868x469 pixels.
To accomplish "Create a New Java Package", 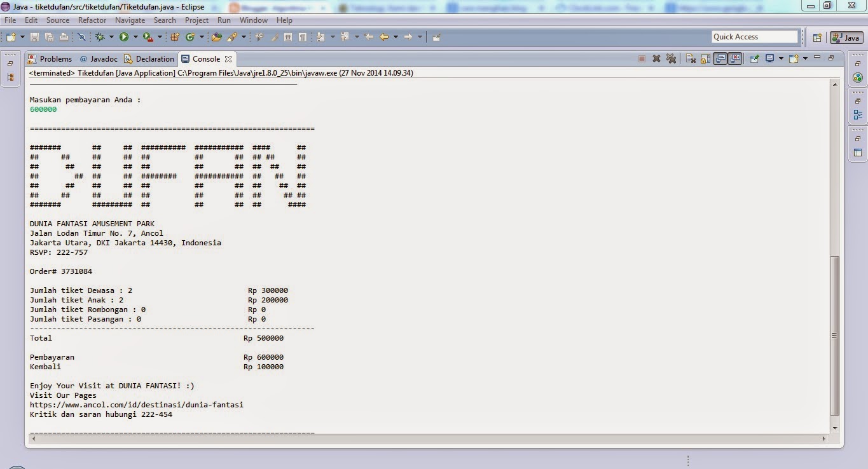I will 175,37.
